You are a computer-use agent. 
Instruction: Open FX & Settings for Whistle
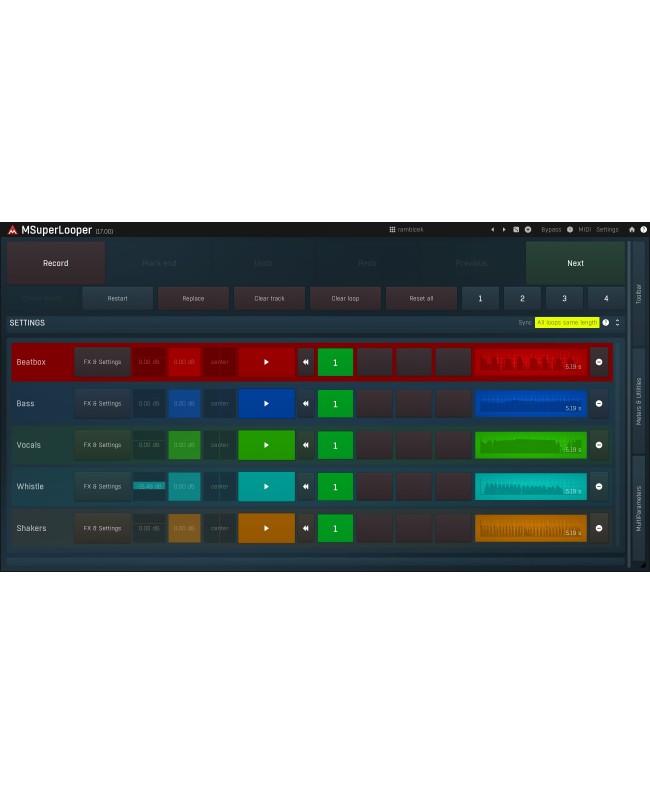[102, 487]
